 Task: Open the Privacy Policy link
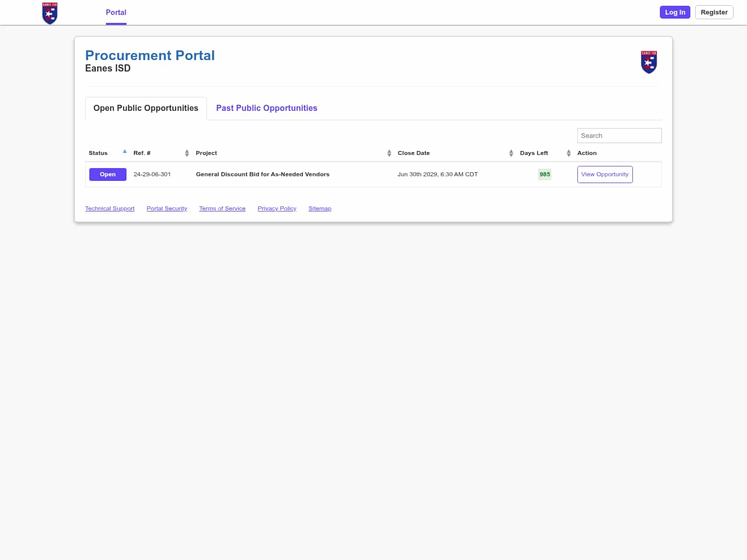pyautogui.click(x=277, y=208)
